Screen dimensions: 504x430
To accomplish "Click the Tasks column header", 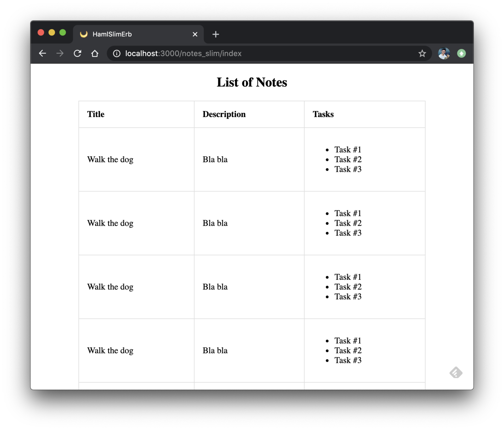I will point(323,114).
